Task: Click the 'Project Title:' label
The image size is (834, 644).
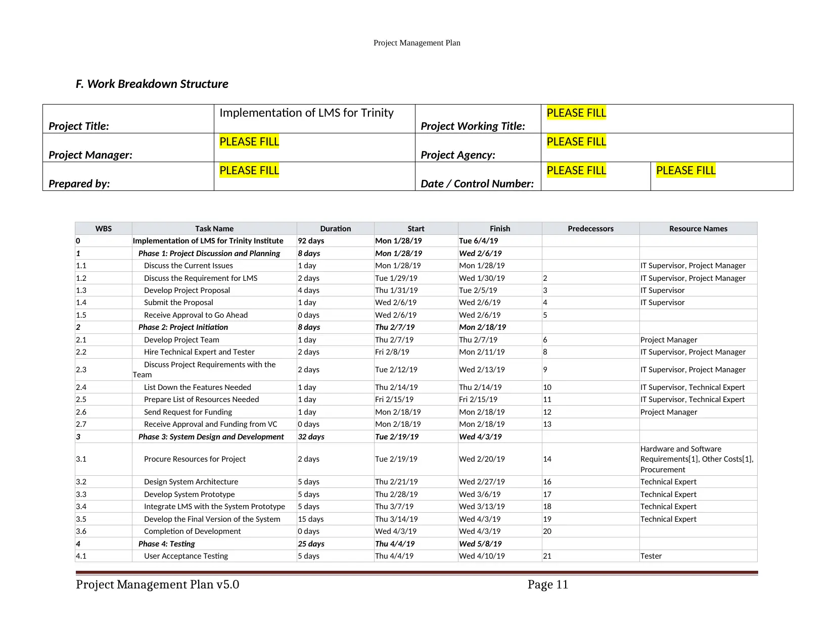Action: (x=79, y=126)
